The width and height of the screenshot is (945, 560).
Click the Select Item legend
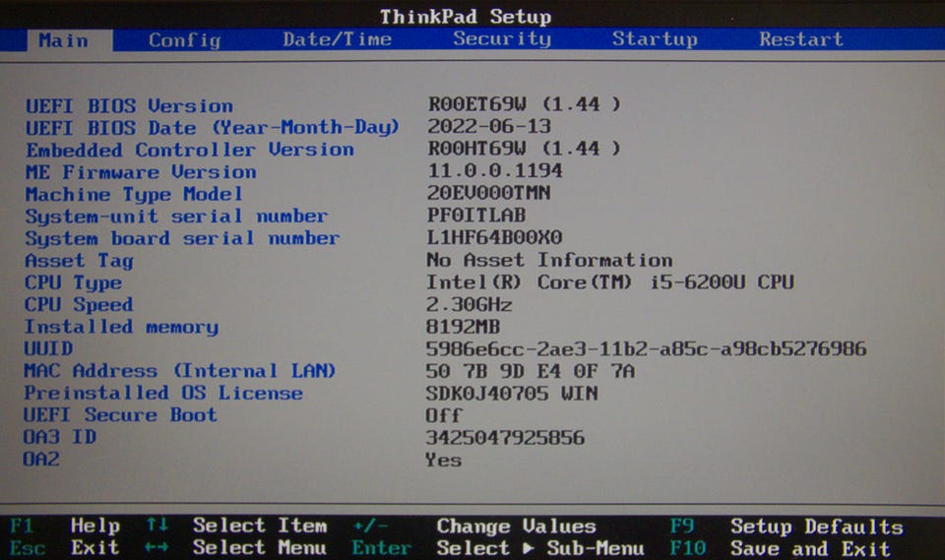(x=260, y=526)
